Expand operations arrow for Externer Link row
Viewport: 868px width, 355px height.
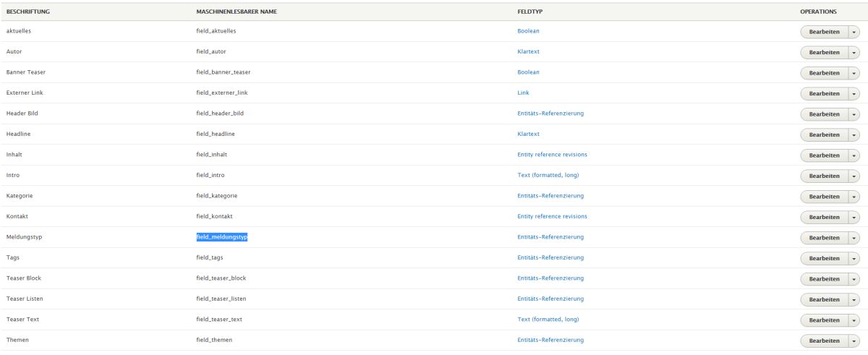point(854,93)
